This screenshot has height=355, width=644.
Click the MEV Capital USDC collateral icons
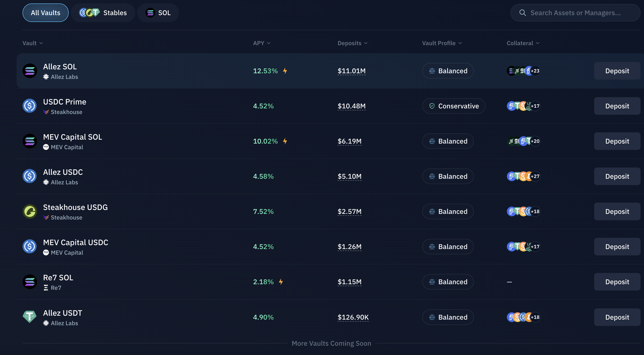point(523,247)
